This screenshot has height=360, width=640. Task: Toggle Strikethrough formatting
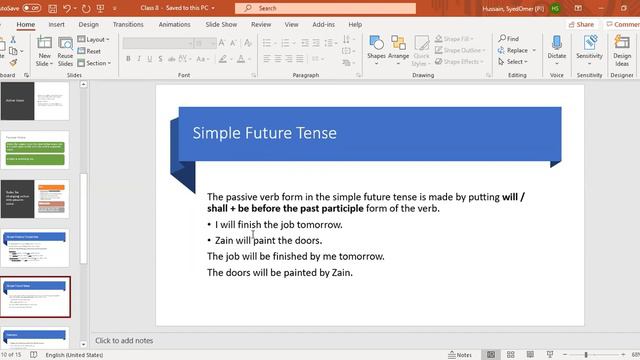click(171, 59)
